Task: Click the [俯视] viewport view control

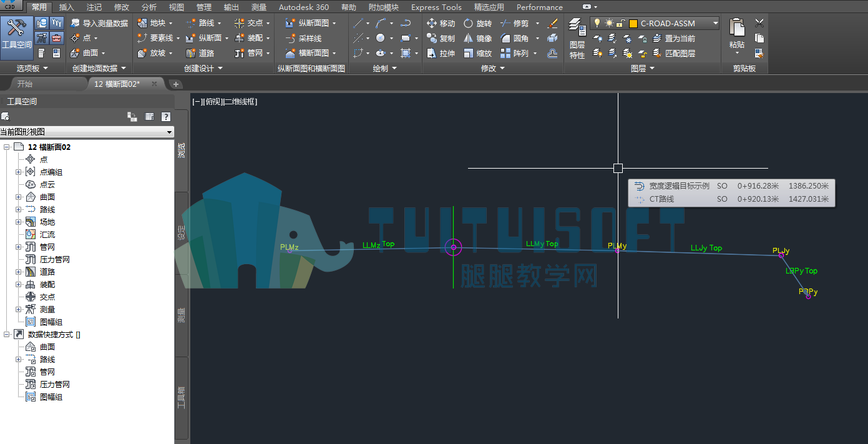Action: pyautogui.click(x=213, y=101)
